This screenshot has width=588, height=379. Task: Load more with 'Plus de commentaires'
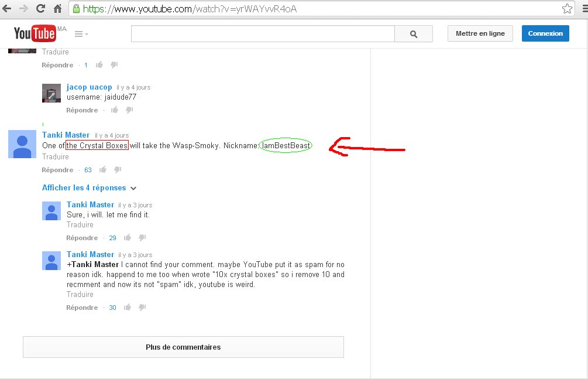(183, 347)
